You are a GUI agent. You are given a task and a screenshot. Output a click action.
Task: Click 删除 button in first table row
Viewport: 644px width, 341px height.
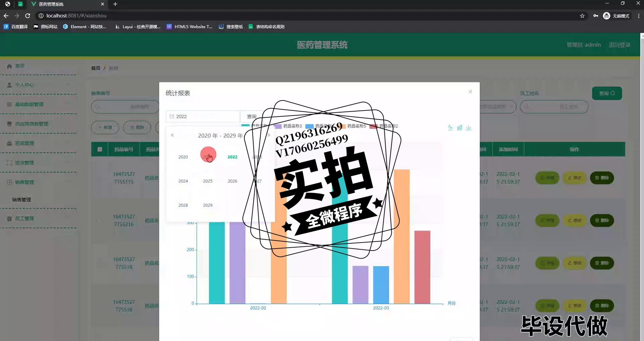pos(602,178)
